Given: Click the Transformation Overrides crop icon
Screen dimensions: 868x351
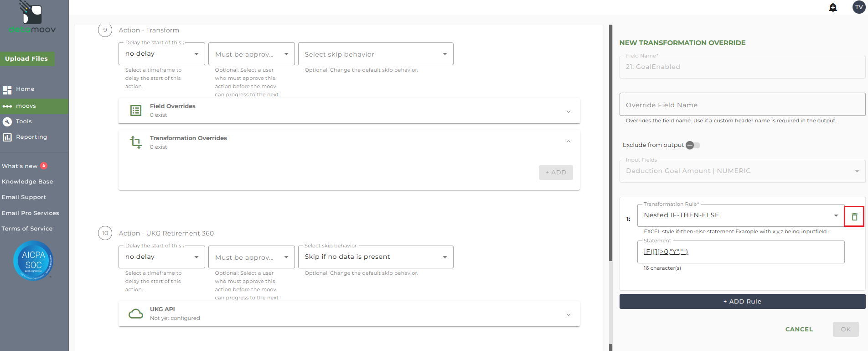Looking at the screenshot, I should pyautogui.click(x=136, y=142).
